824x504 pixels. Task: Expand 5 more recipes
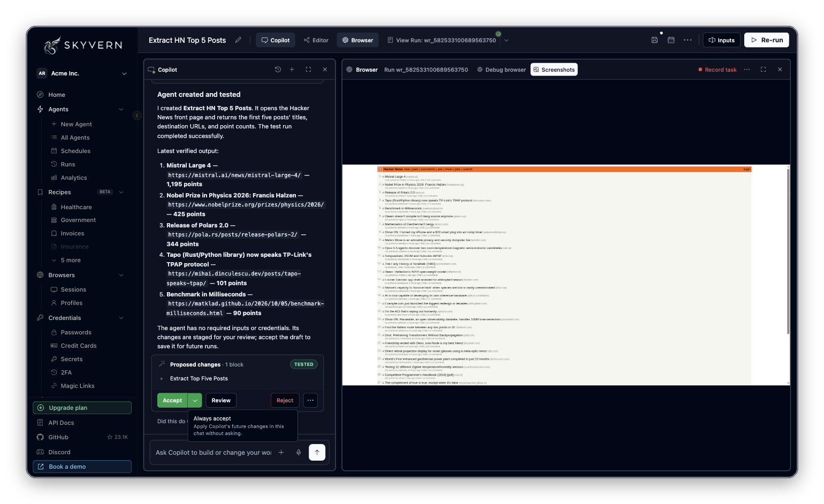click(70, 260)
